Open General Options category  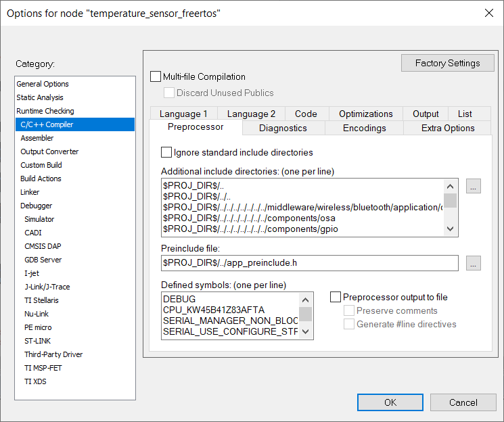pos(43,84)
